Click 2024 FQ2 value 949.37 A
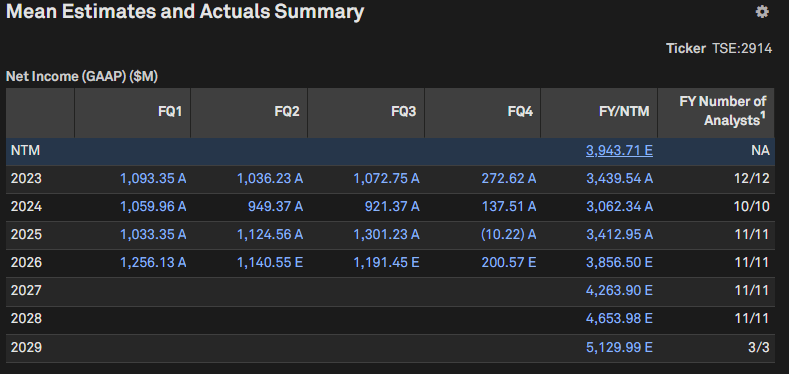This screenshot has width=789, height=374. [x=275, y=206]
